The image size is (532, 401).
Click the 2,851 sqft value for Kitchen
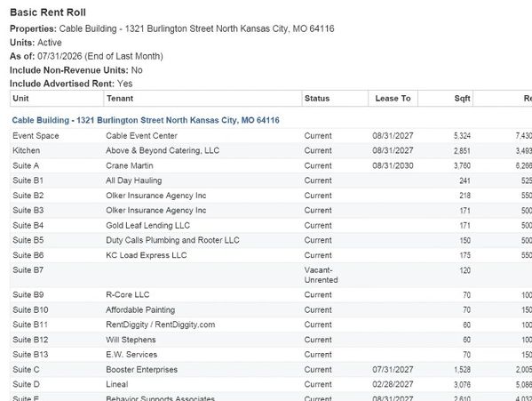(x=462, y=150)
